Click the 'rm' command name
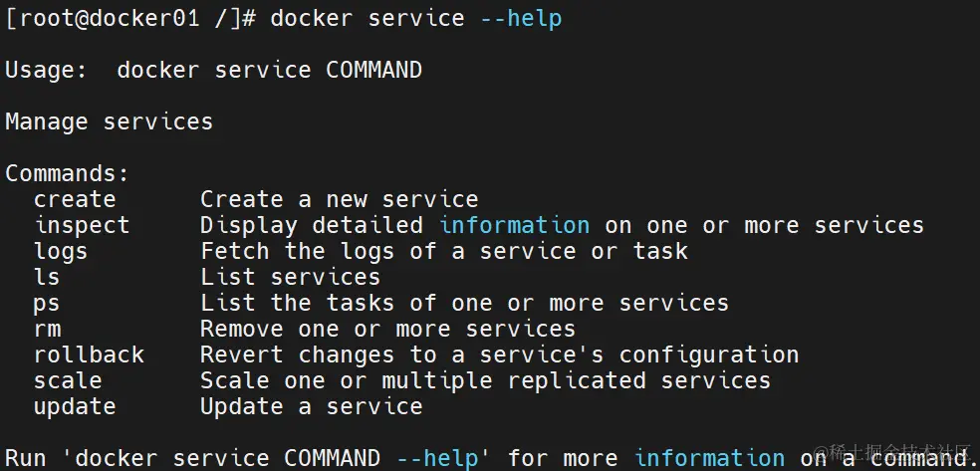980x471 pixels. (x=47, y=329)
